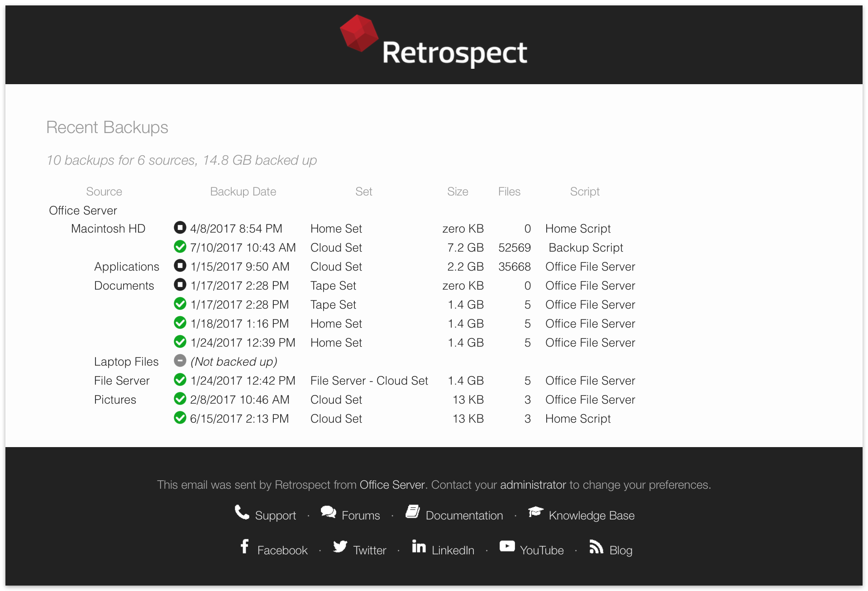
Task: Select the Documents source
Action: [124, 286]
